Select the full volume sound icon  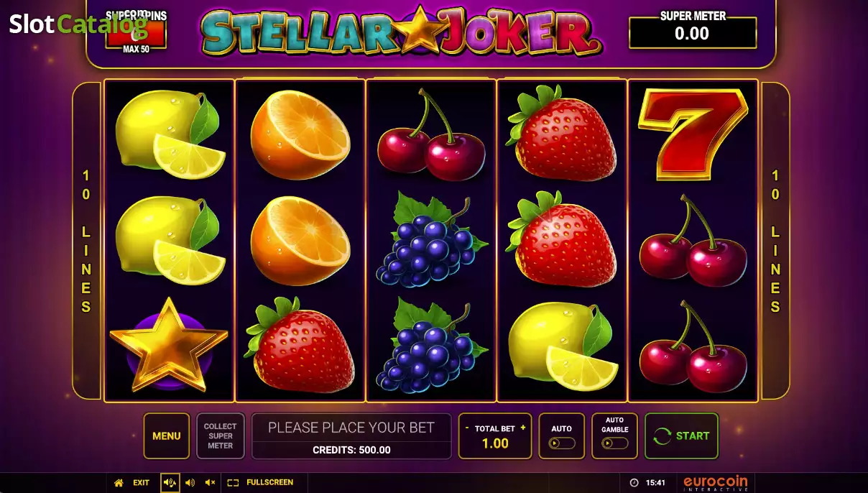[170, 483]
